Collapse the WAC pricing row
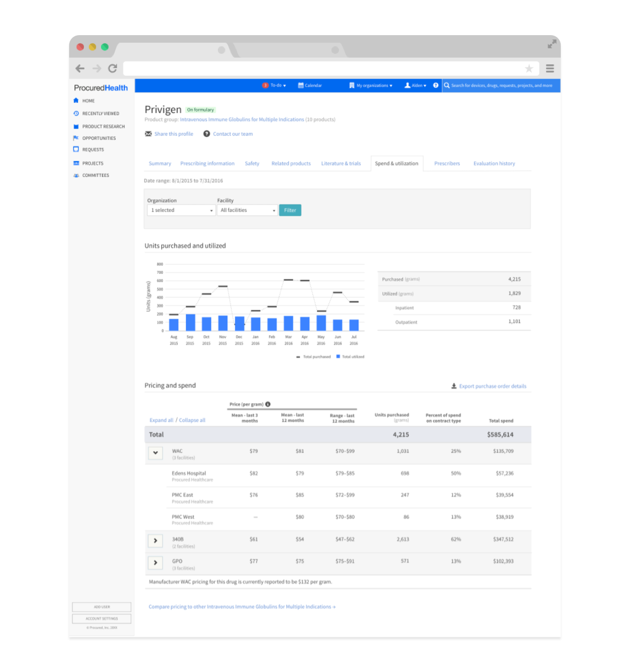631x672 pixels. [155, 453]
